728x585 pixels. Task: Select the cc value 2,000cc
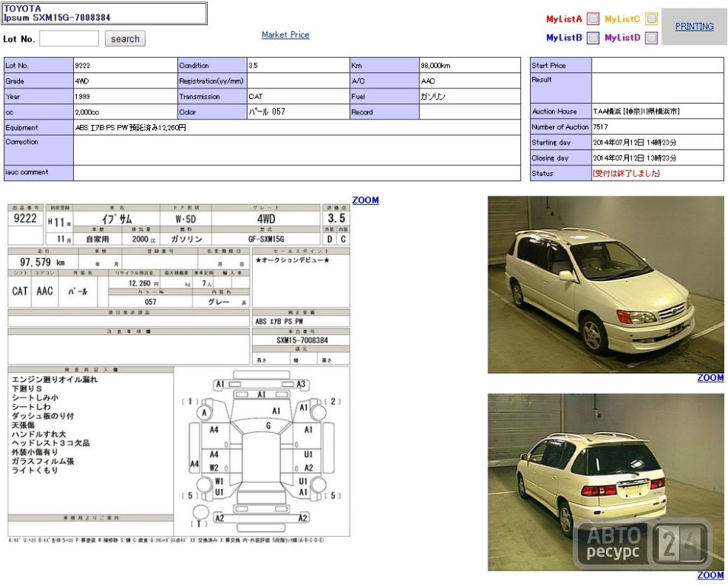pos(87,112)
